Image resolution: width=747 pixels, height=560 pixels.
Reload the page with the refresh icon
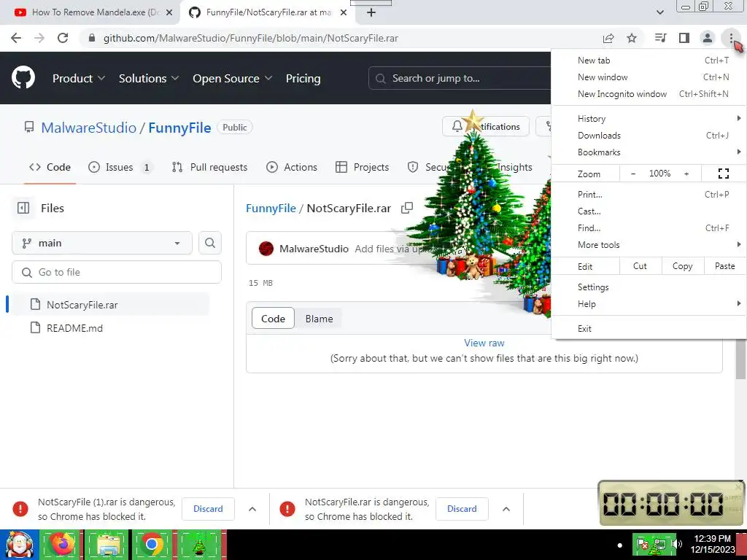pyautogui.click(x=63, y=38)
